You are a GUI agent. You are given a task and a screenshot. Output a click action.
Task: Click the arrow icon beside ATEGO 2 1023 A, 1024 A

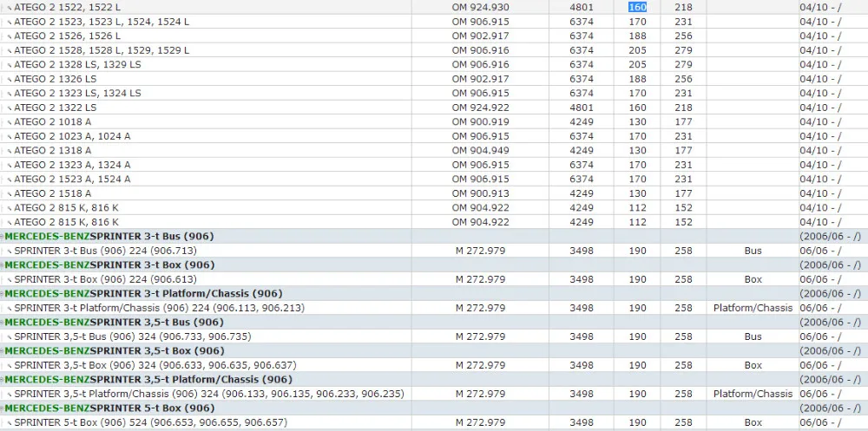(x=10, y=137)
